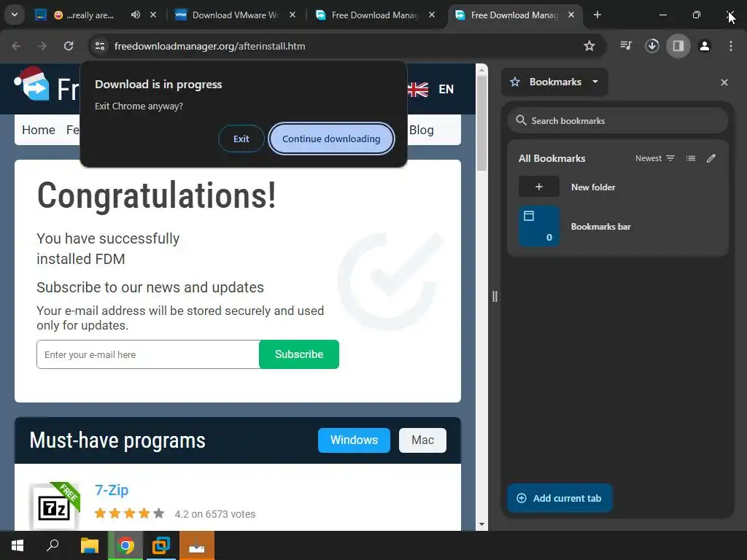Create a New folder in bookmarks
Screen dimensions: 747x560
(617, 187)
